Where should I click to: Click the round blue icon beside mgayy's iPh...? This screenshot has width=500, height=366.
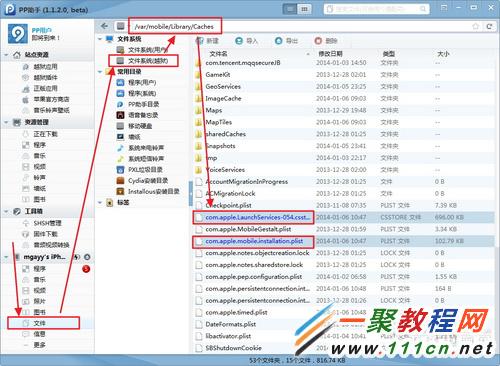(x=87, y=257)
